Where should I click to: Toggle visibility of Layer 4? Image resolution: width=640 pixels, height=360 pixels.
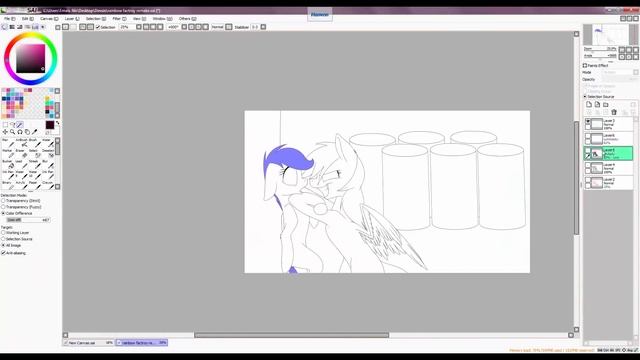pyautogui.click(x=588, y=165)
